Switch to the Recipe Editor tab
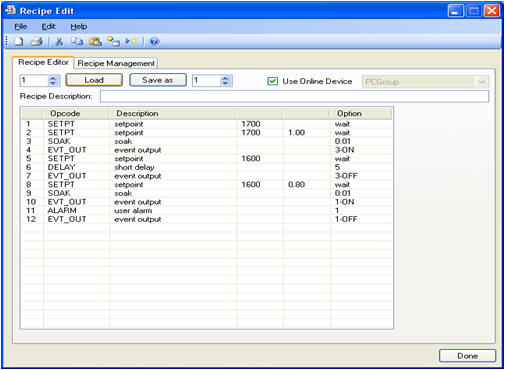Screen dimensions: 505x370 tap(43, 62)
